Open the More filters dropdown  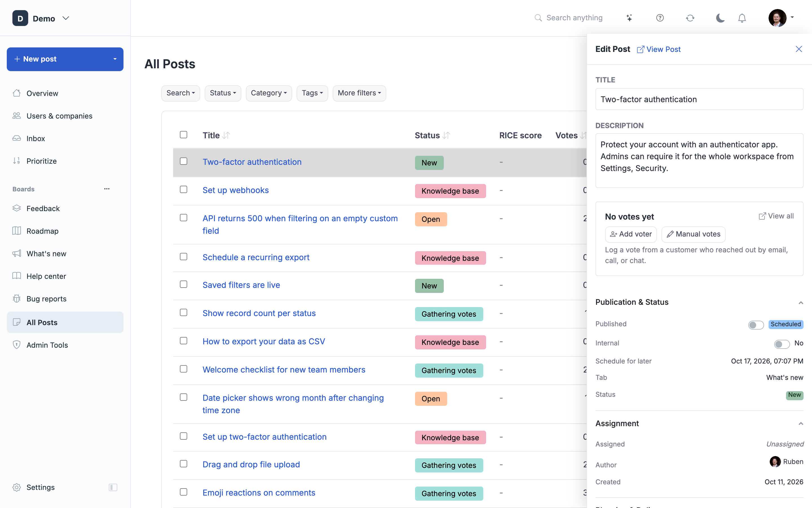tap(359, 93)
